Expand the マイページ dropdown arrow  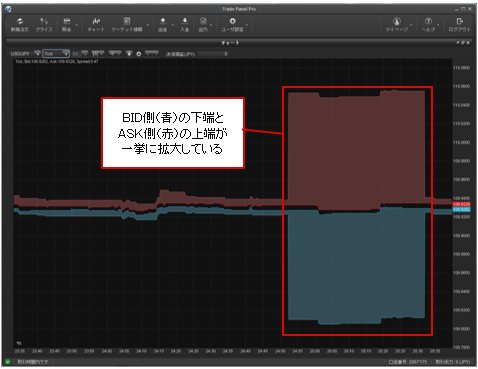411,25
